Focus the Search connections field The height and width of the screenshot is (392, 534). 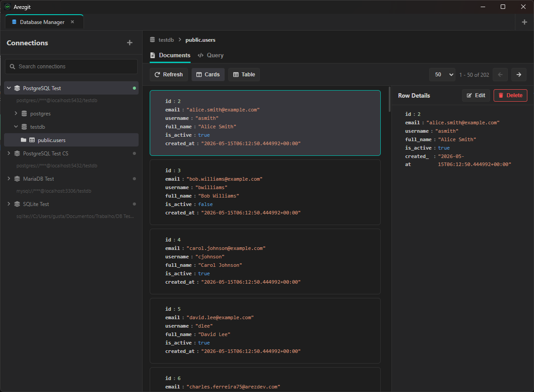click(71, 67)
